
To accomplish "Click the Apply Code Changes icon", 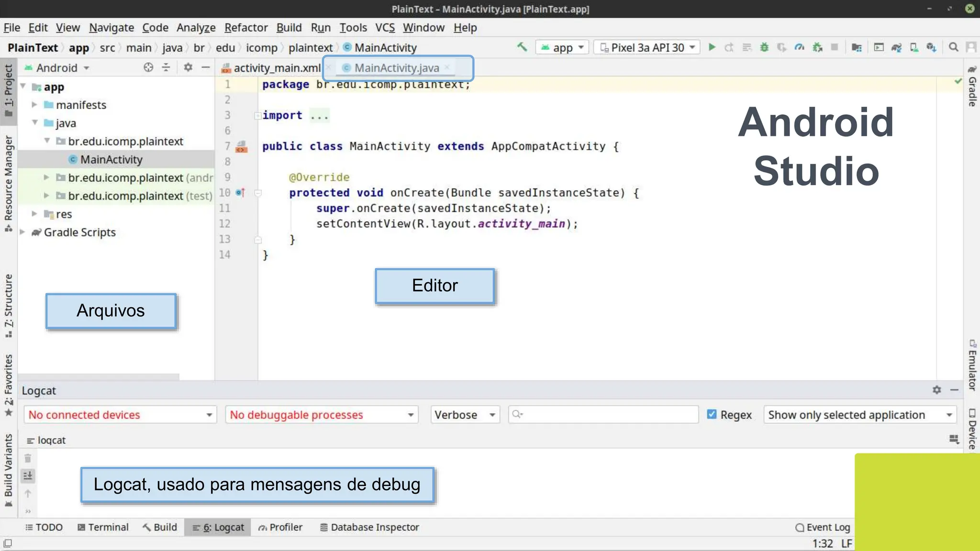I will 747,47.
